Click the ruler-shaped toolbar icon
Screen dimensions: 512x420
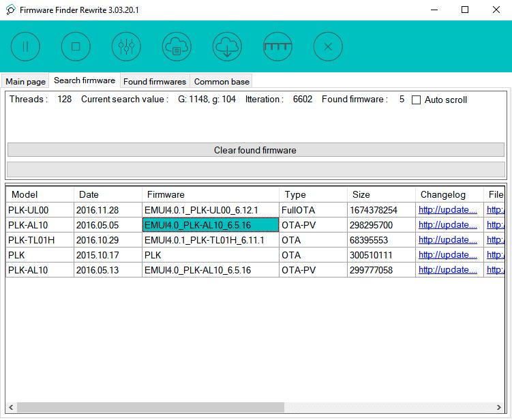[277, 46]
